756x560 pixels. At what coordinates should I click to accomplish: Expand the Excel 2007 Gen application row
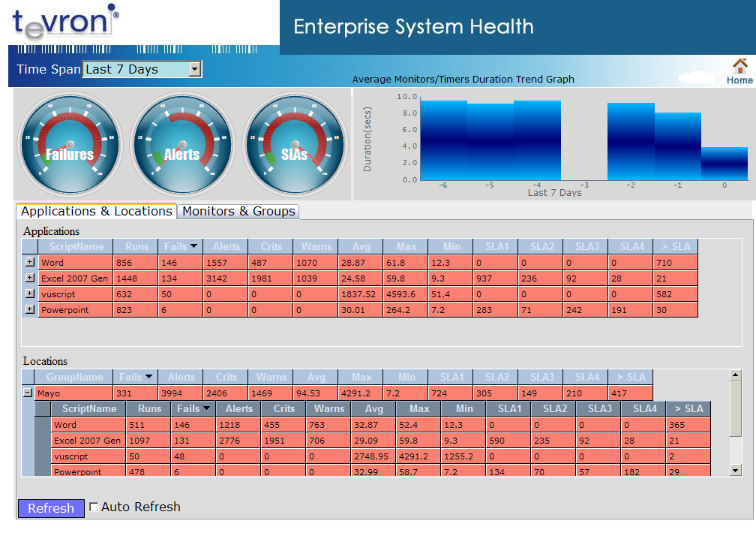(30, 278)
